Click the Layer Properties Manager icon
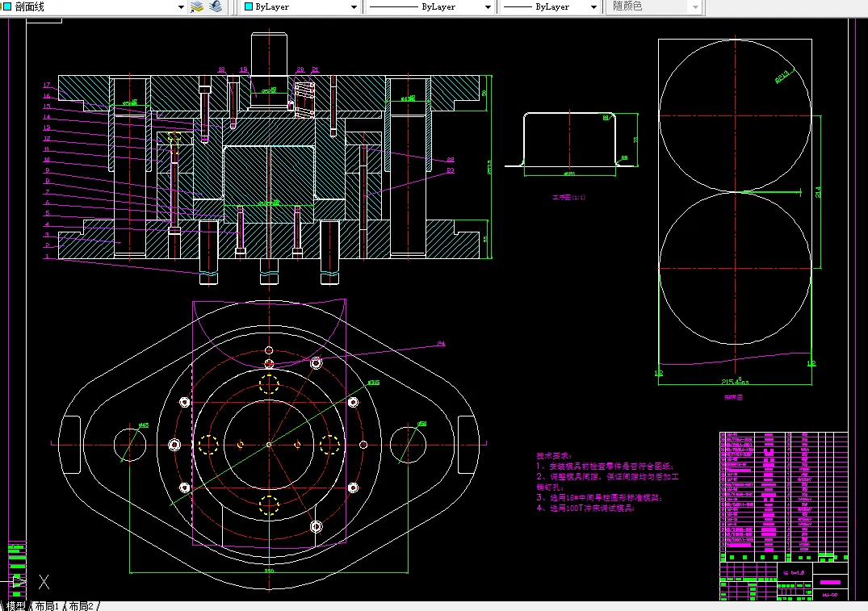Viewport: 868px width, 611px height. [x=197, y=6]
